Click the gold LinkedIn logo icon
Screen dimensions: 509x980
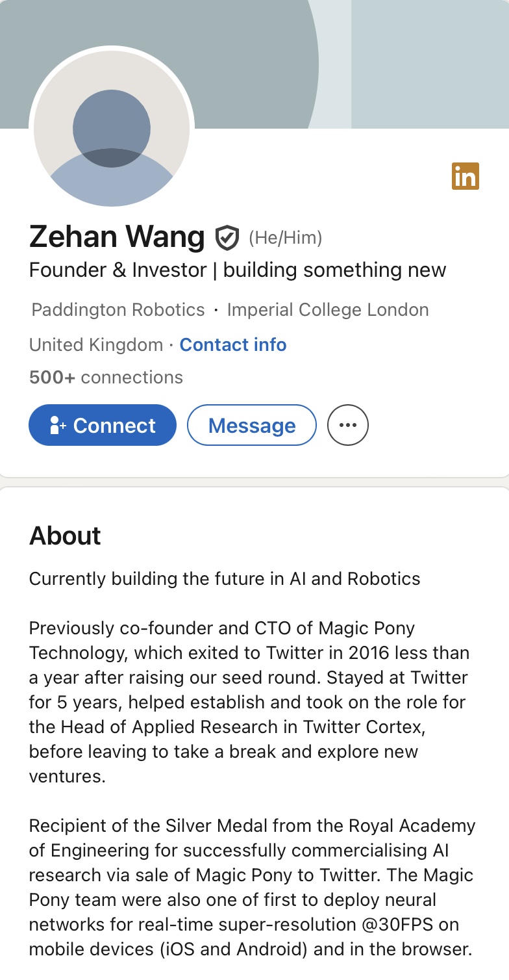465,176
